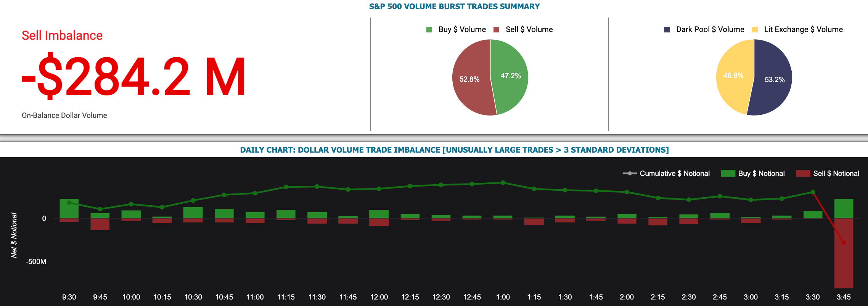Click the cumulative line point at 1:00
The image size is (868, 306).
(x=503, y=183)
